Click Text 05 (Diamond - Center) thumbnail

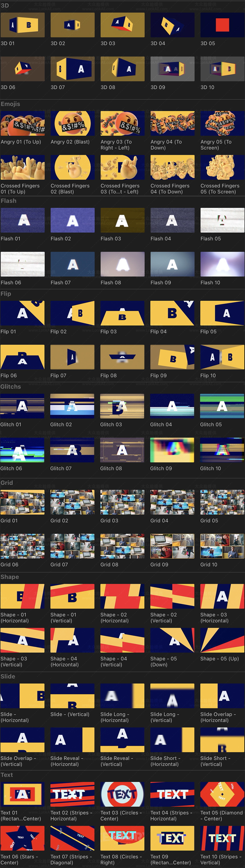pyautogui.click(x=222, y=794)
